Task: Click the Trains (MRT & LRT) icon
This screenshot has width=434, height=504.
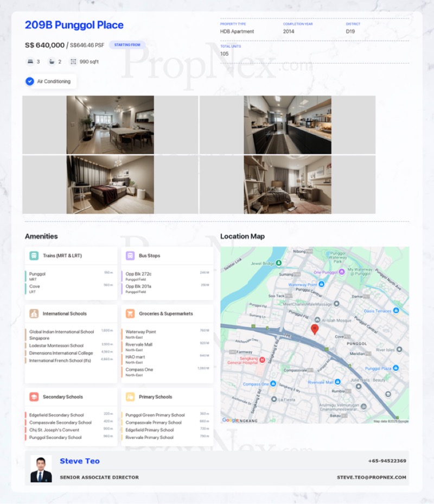Action: pos(34,255)
